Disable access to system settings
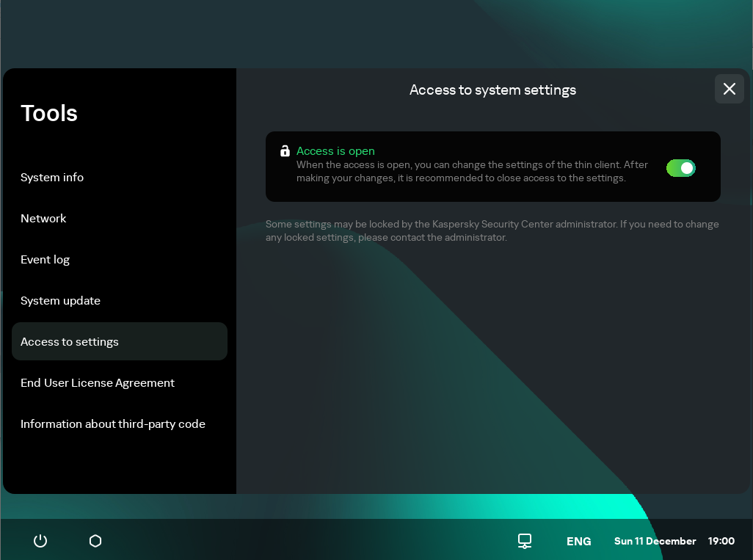The height and width of the screenshot is (560, 753). pos(680,168)
